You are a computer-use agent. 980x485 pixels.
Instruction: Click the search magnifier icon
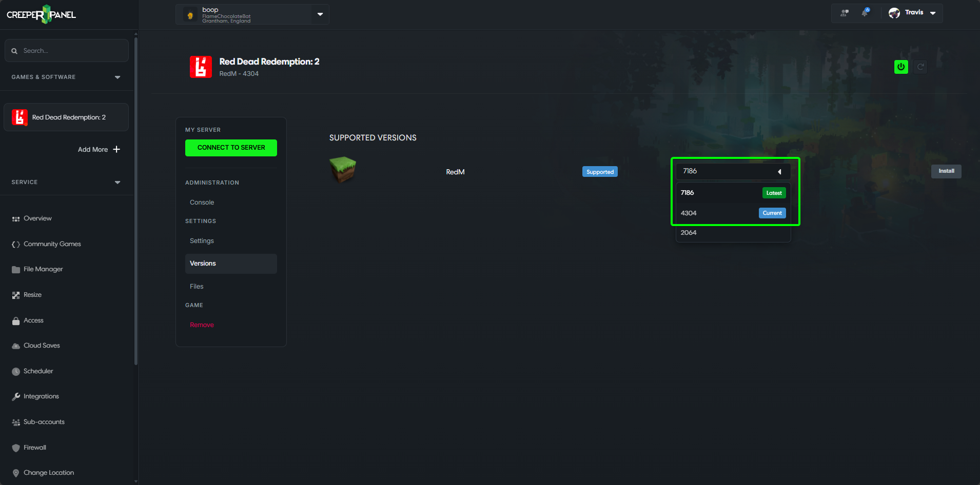pyautogui.click(x=14, y=51)
